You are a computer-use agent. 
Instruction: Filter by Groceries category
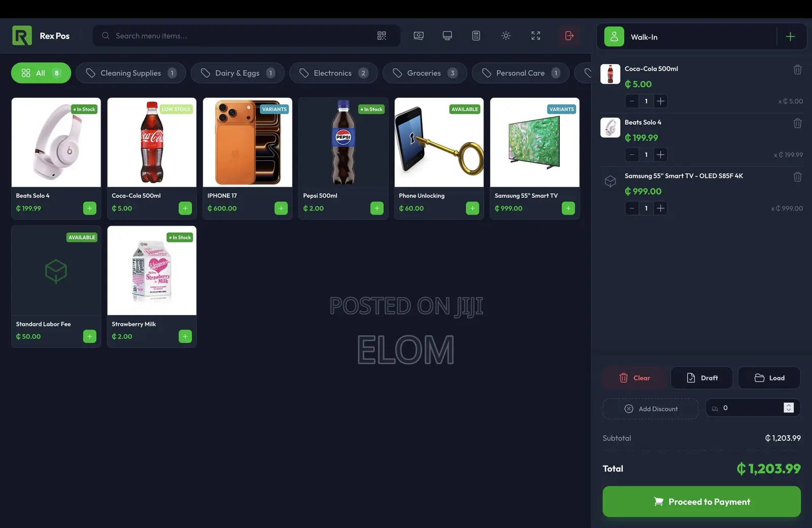point(425,73)
